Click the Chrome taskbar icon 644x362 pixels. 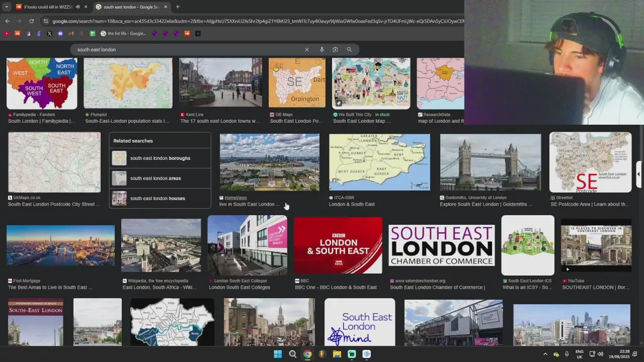click(307, 354)
